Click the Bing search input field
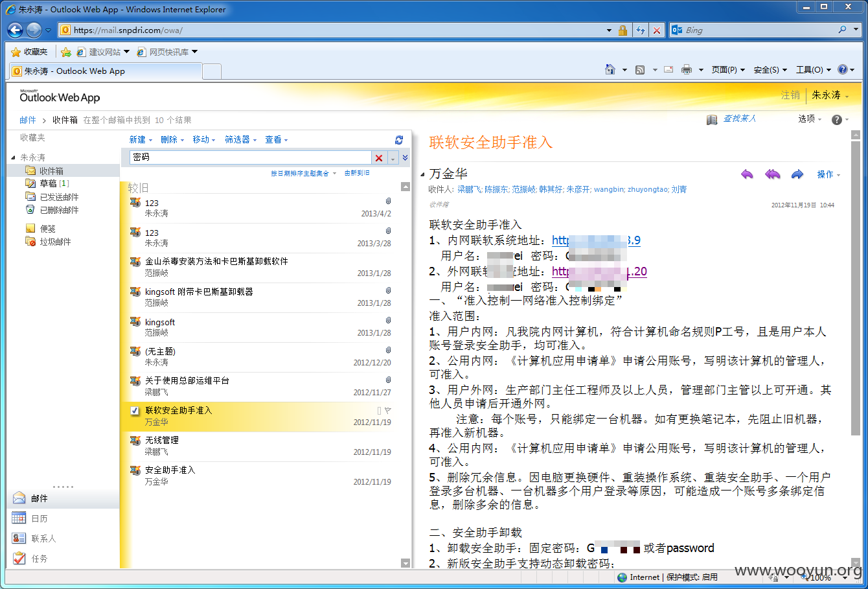The width and height of the screenshot is (868, 589). [x=759, y=30]
